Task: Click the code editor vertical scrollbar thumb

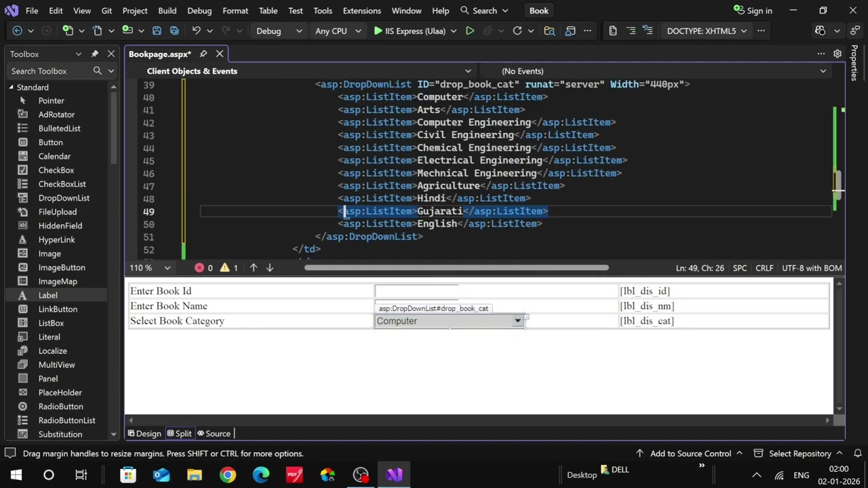Action: coord(839,184)
